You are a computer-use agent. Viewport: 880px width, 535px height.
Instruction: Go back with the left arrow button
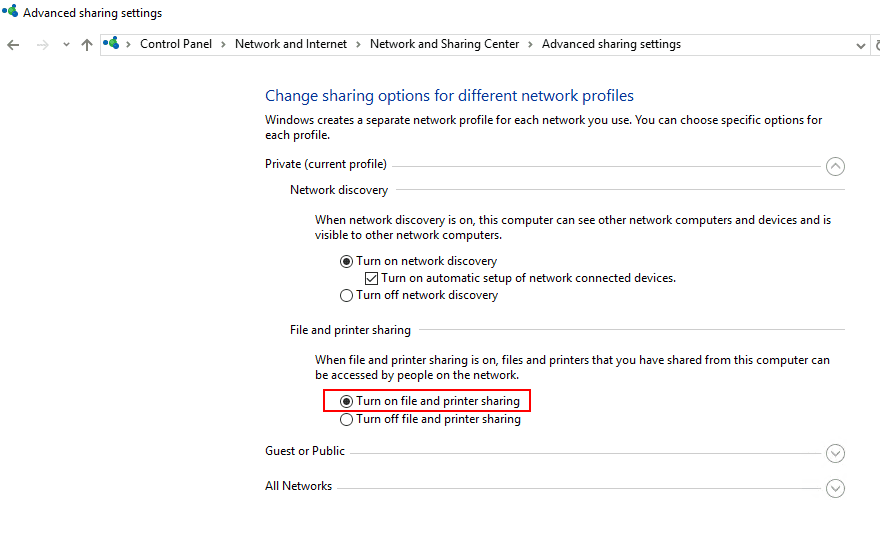pos(13,45)
